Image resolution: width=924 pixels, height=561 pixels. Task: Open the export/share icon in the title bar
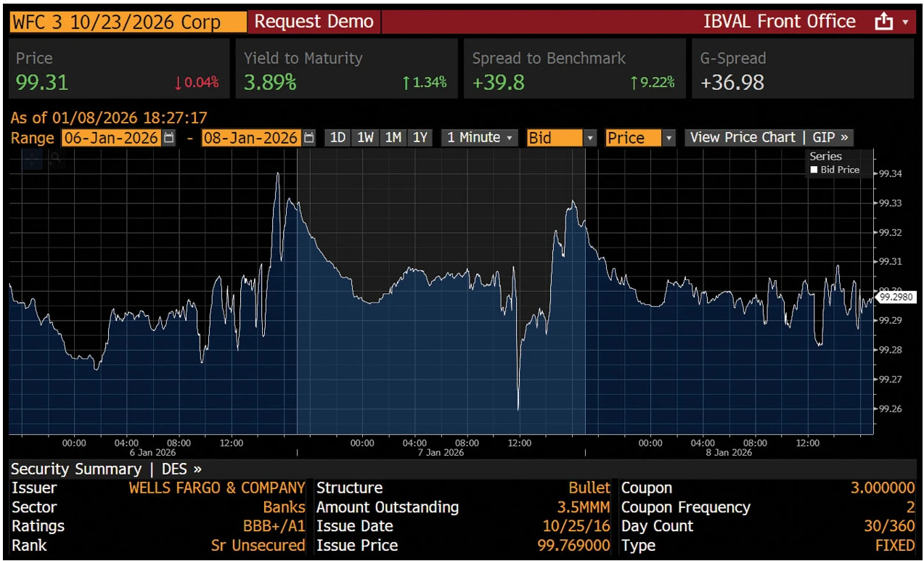coord(883,21)
